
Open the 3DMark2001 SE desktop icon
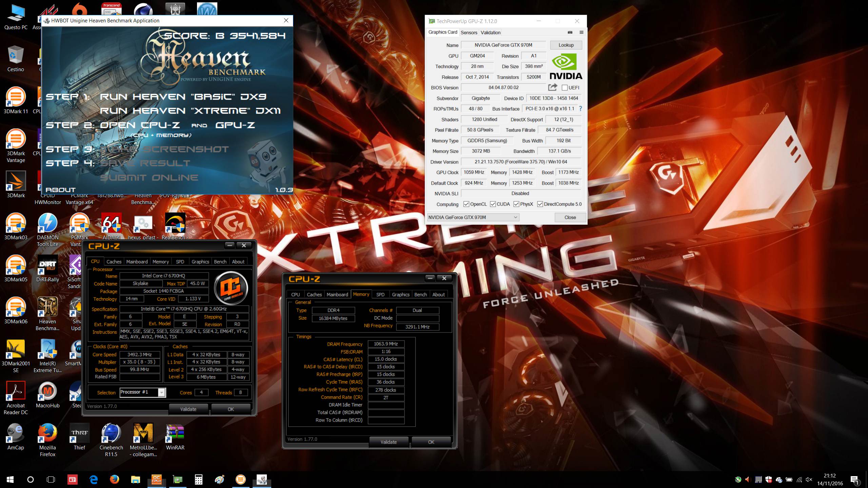click(x=16, y=356)
